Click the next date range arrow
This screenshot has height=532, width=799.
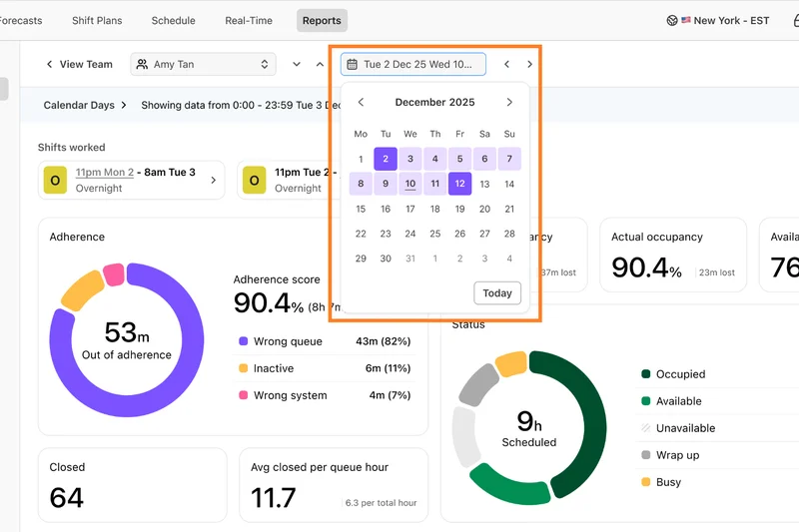pos(529,65)
